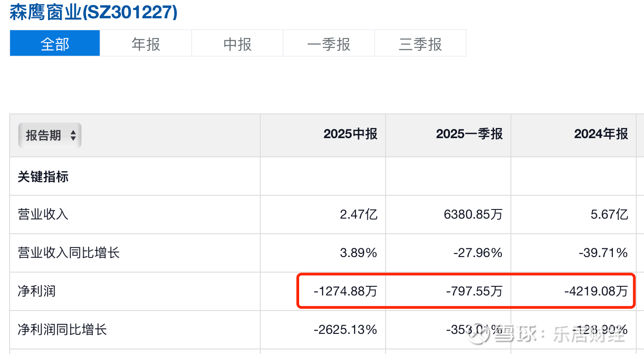Open the 三季报 tab
Image resolution: width=644 pixels, height=354 pixels.
pyautogui.click(x=420, y=44)
